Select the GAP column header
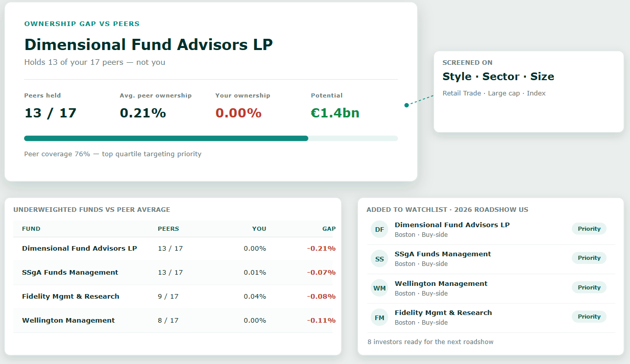 329,229
